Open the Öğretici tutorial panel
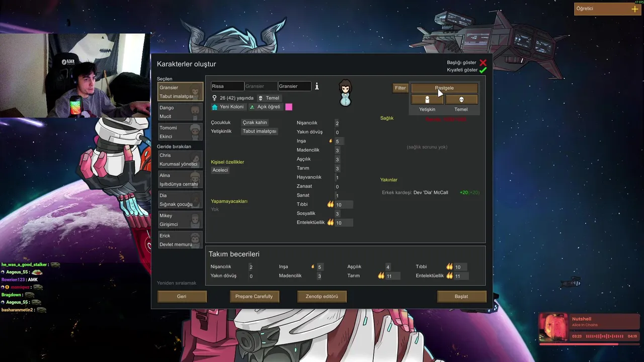This screenshot has height=362, width=644. (x=607, y=9)
